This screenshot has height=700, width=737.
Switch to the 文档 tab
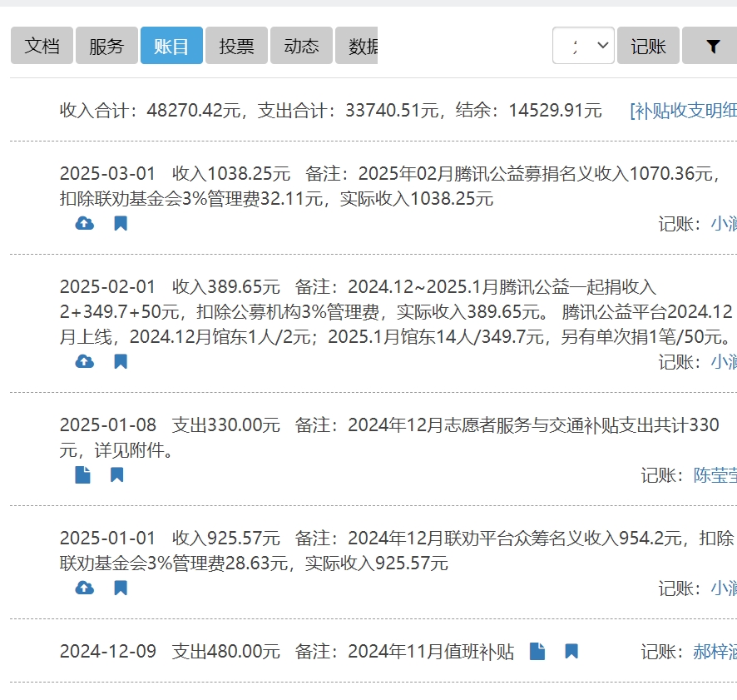(x=42, y=46)
